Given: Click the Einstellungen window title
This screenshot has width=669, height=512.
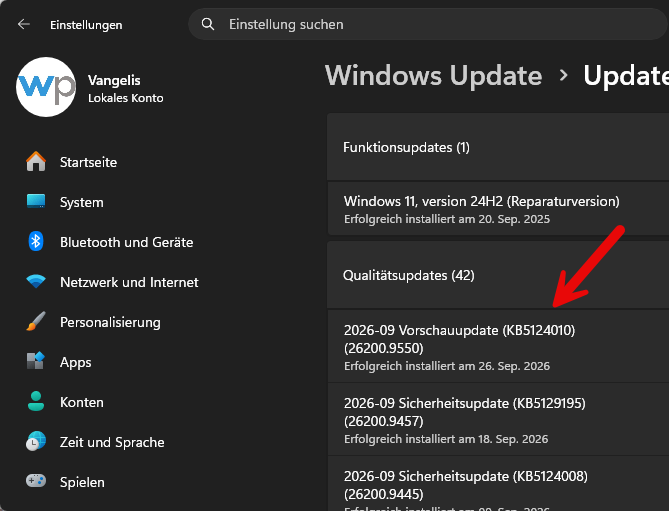Looking at the screenshot, I should [x=86, y=25].
